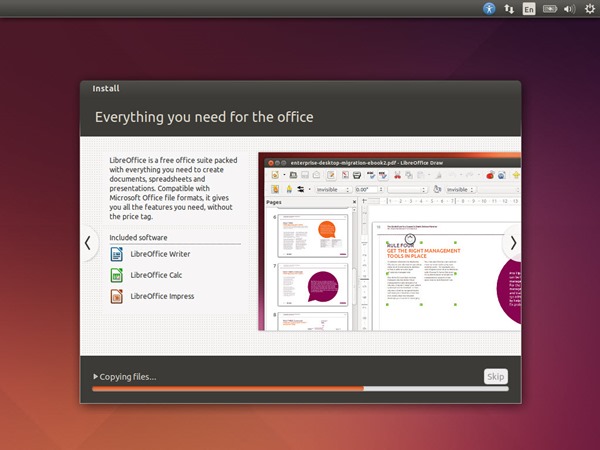Click the 'Everything you need for the office' heading
Screen dimensions: 600x450
click(204, 117)
